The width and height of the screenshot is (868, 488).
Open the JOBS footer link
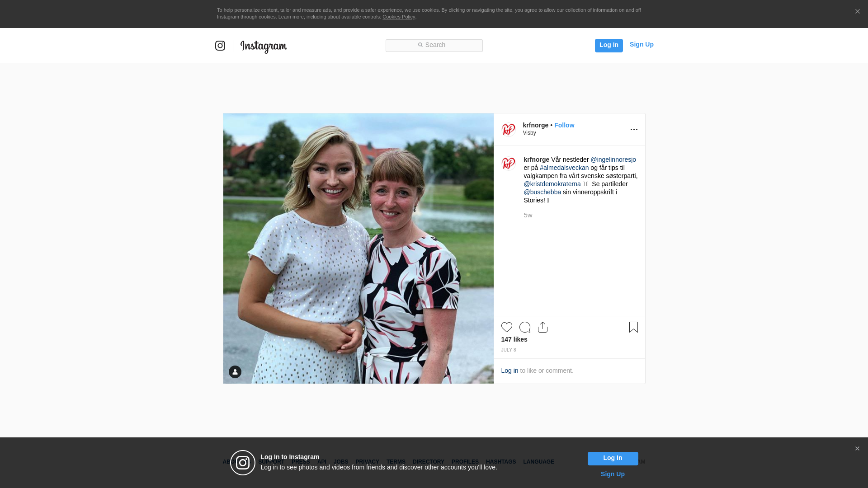(341, 462)
